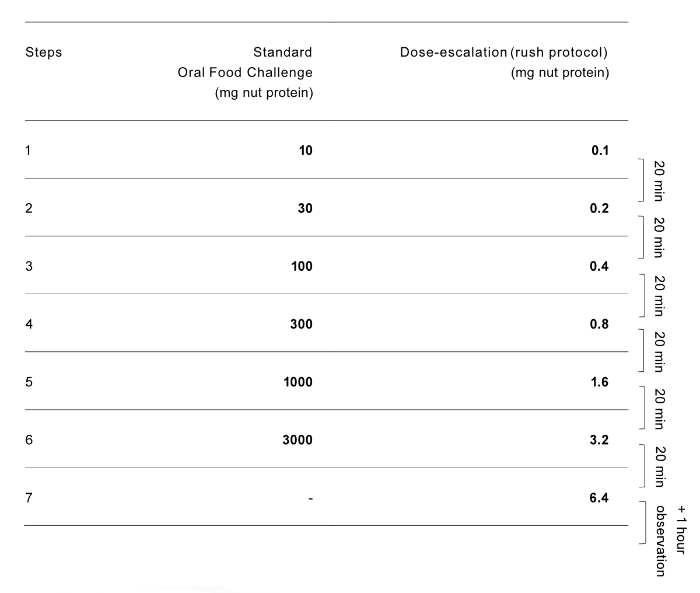Select the standard challenge dose 100

(303, 266)
